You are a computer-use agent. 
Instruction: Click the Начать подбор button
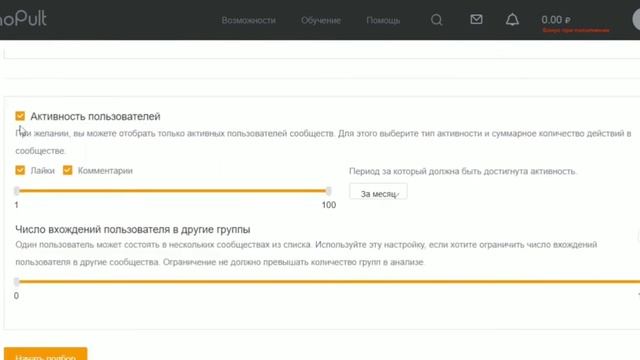pos(45,354)
